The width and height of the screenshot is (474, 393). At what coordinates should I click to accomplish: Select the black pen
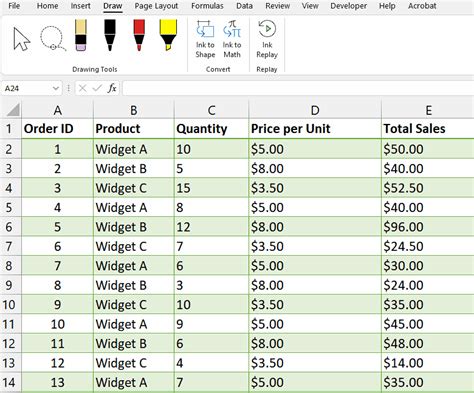click(110, 35)
